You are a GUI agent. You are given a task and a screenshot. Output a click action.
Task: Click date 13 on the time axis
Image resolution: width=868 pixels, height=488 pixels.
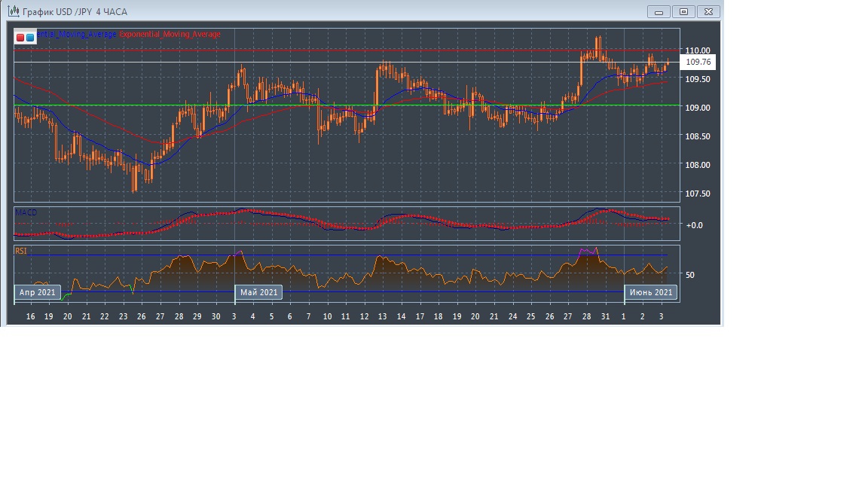click(x=383, y=316)
